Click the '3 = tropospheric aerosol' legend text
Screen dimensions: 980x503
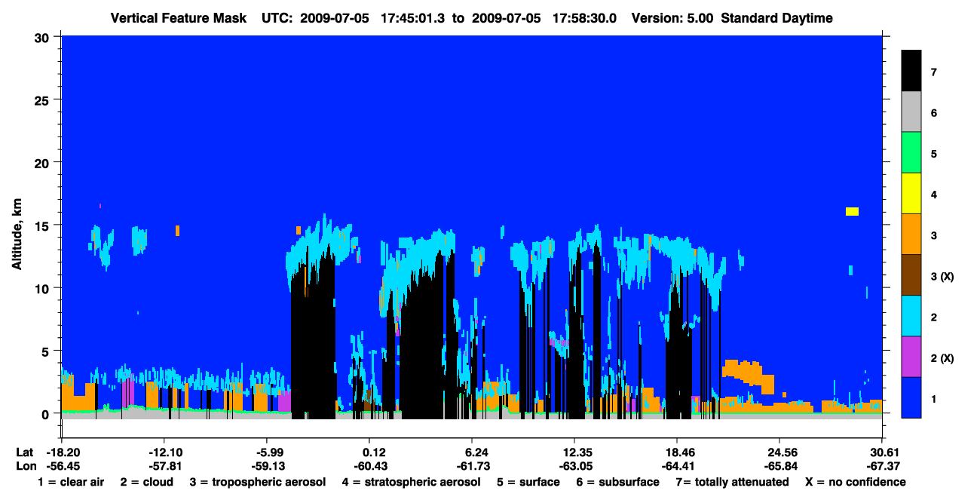point(258,482)
